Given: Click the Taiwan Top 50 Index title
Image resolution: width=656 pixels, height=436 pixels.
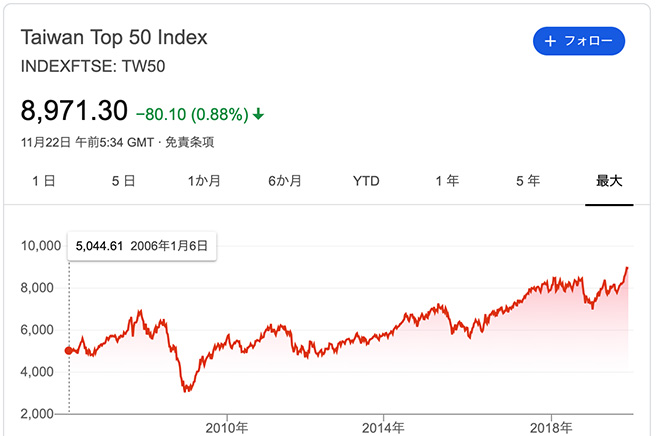Looking at the screenshot, I should tap(114, 38).
